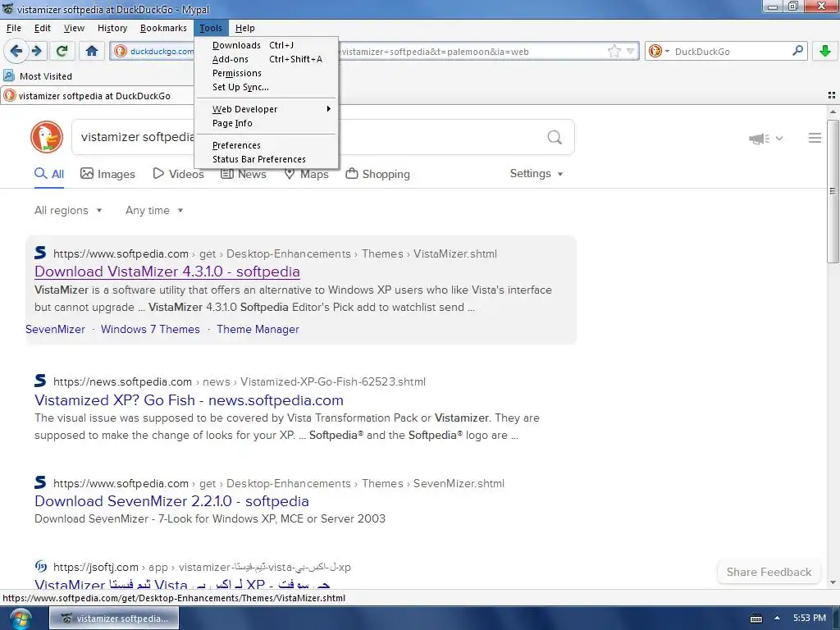This screenshot has width=840, height=630.
Task: Click the Mypal taskbar button
Action: click(114, 619)
